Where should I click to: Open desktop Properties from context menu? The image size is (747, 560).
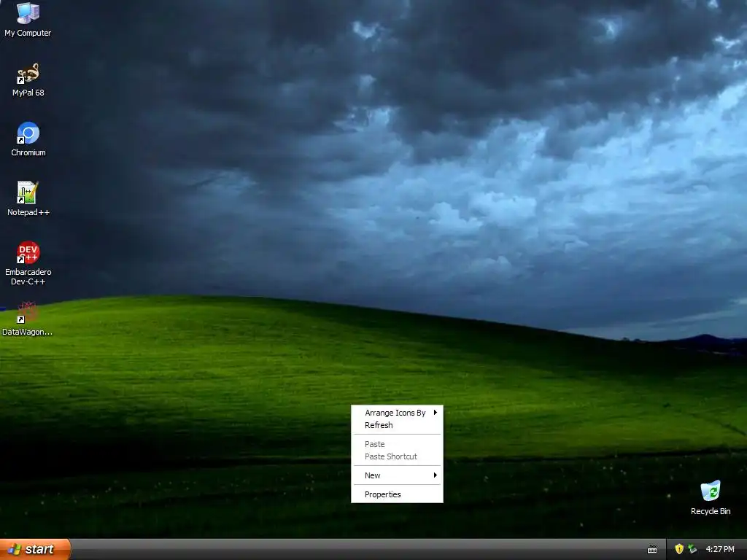[x=397, y=495]
